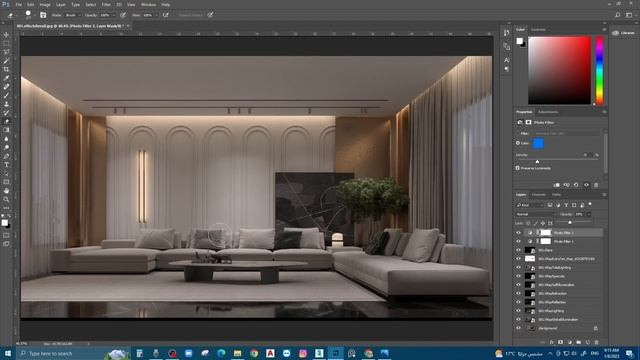Open the Filter menu
The width and height of the screenshot is (640, 360).
pos(106,4)
